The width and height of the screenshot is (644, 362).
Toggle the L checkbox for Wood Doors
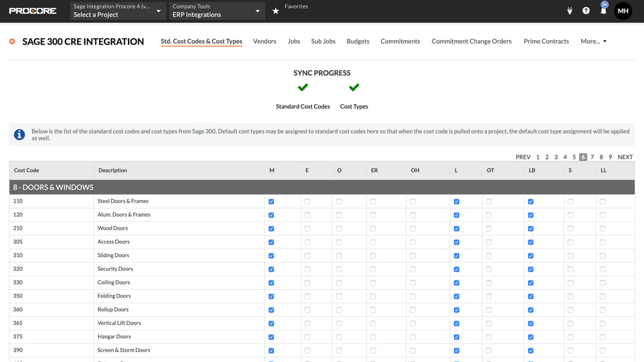tap(457, 229)
